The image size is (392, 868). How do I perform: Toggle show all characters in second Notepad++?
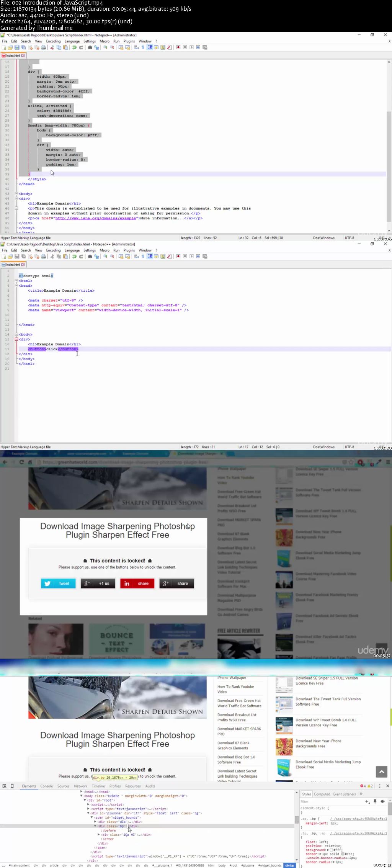pyautogui.click(x=143, y=257)
